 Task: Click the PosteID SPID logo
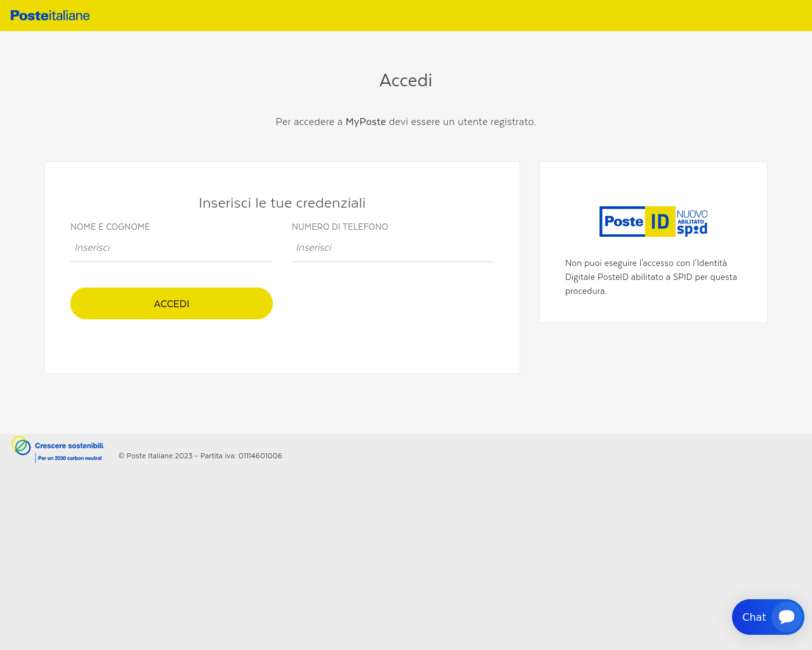pyautogui.click(x=653, y=222)
